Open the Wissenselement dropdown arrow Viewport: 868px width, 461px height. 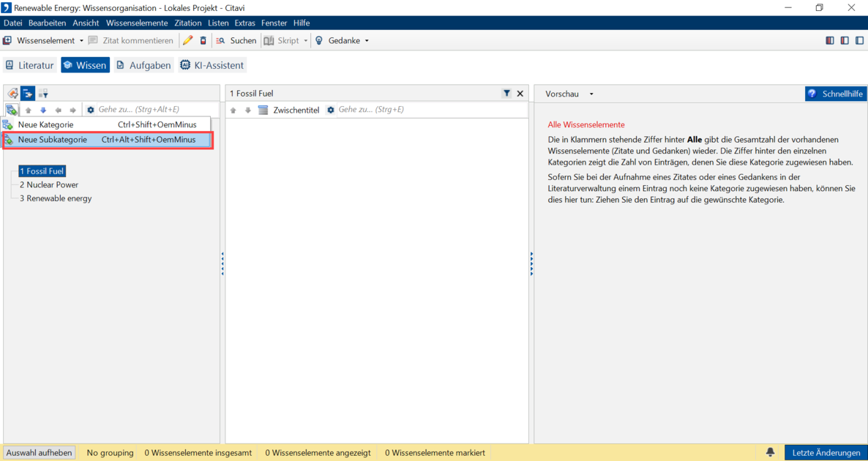pyautogui.click(x=81, y=41)
